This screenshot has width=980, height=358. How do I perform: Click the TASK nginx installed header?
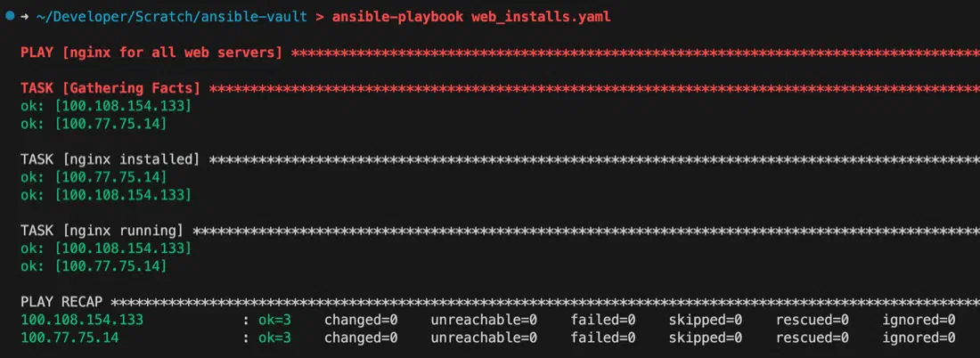(x=110, y=159)
